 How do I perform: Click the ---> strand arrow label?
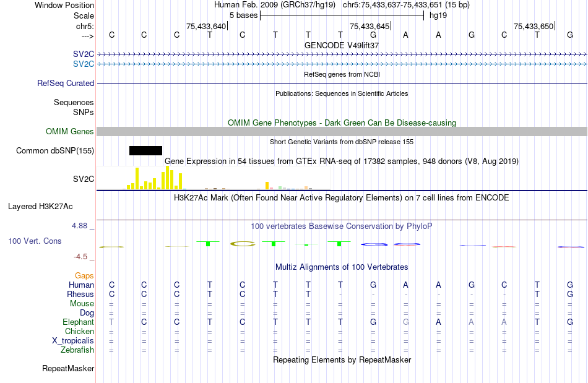tap(87, 36)
